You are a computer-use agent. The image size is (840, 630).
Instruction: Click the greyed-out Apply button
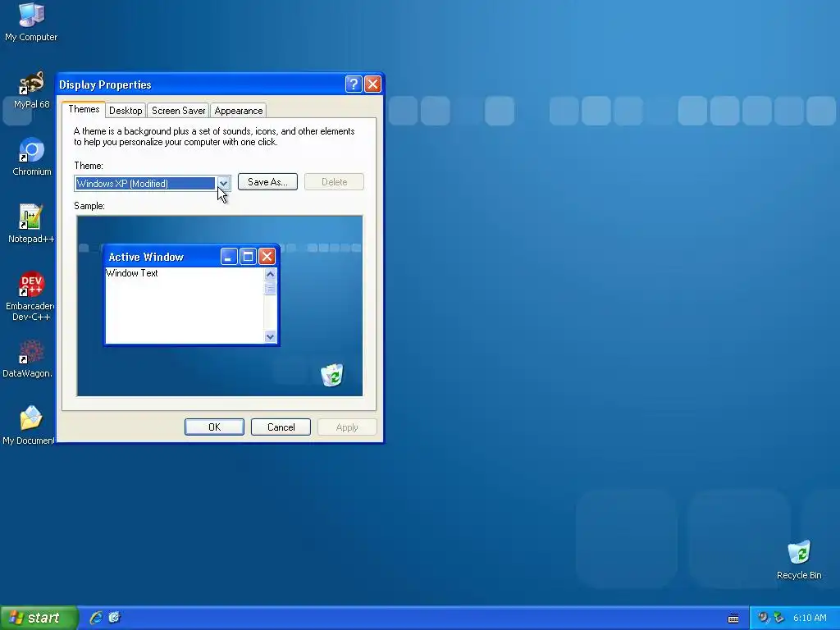(x=347, y=427)
